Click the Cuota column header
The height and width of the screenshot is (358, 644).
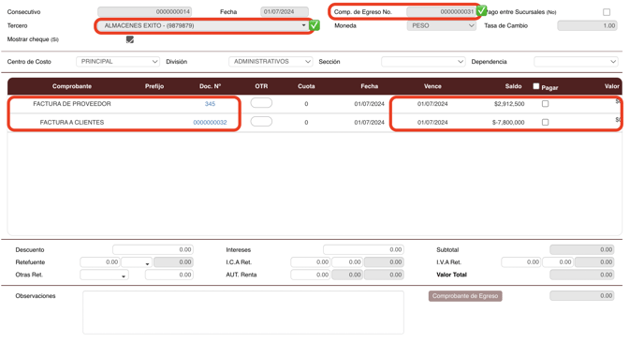tap(306, 86)
